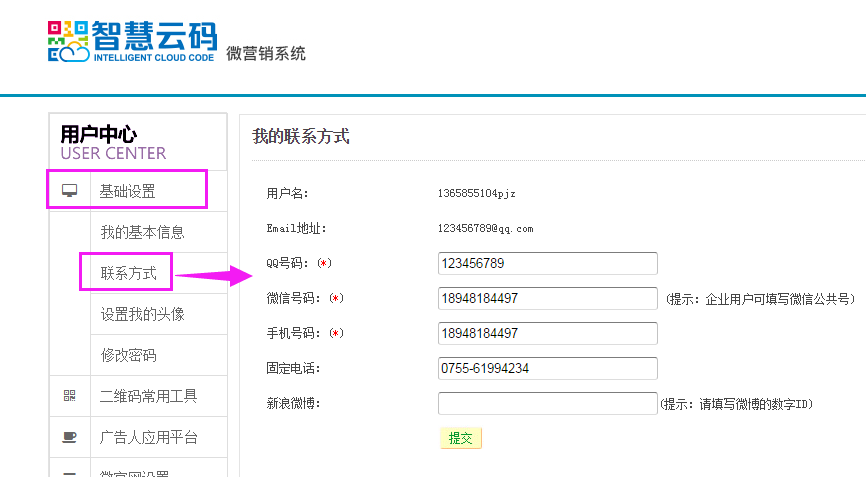Select the 固定电话 input box
Screen dimensions: 866x477
[547, 368]
